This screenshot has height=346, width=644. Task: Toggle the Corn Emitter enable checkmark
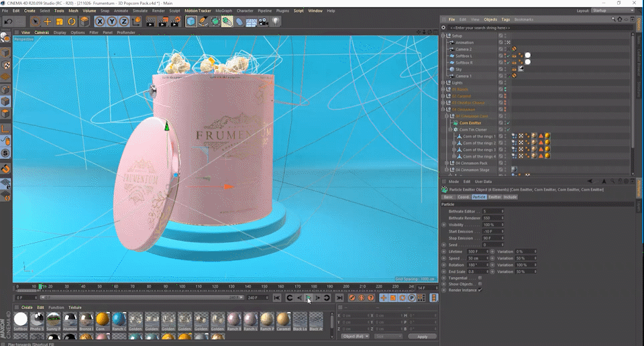coord(508,123)
